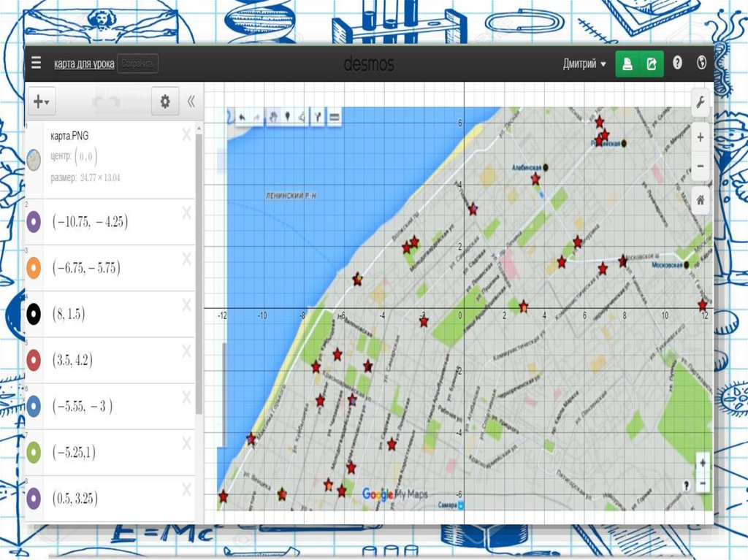
Task: Open the help question mark icon
Action: click(677, 63)
